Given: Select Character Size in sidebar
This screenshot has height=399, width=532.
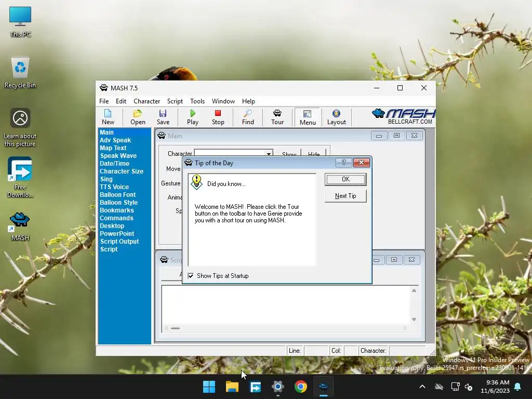Looking at the screenshot, I should pos(122,171).
